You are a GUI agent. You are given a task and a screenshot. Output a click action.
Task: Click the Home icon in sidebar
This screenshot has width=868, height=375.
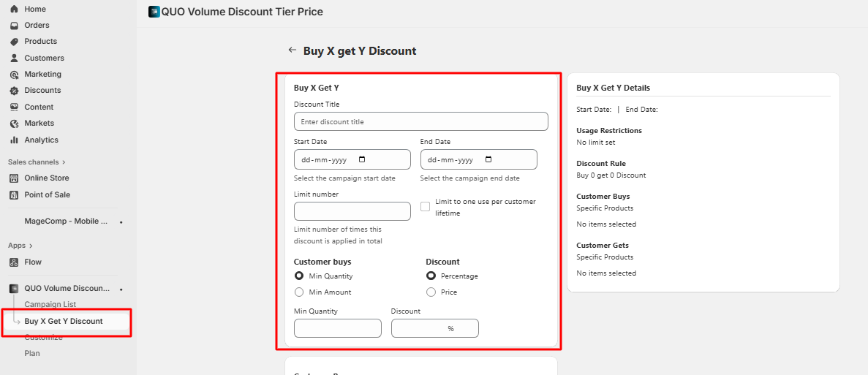click(x=14, y=9)
